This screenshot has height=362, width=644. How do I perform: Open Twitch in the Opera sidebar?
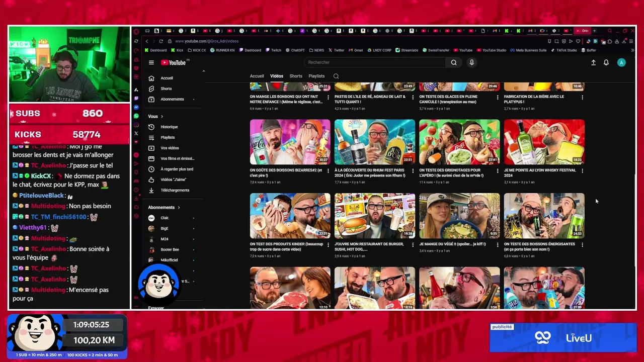[x=136, y=98]
